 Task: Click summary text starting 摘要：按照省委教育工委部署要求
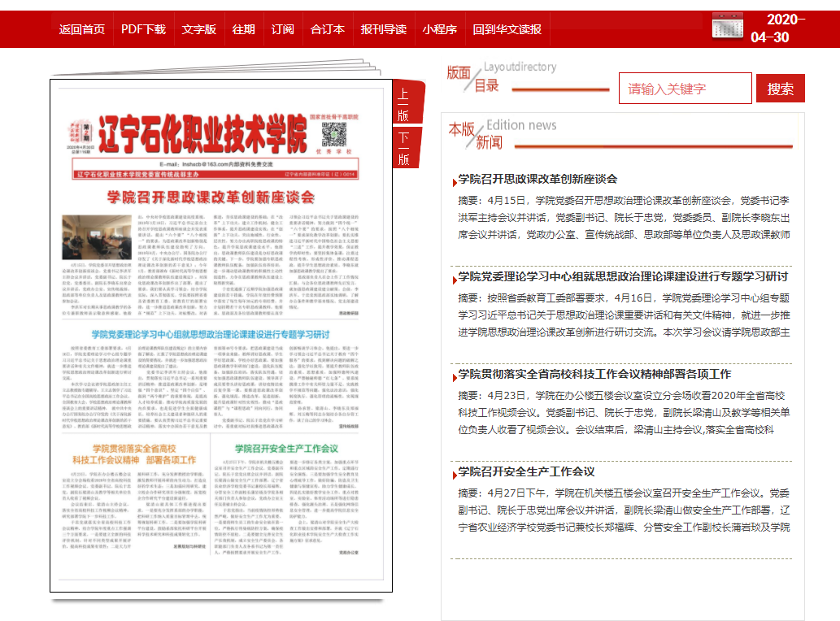[624, 315]
